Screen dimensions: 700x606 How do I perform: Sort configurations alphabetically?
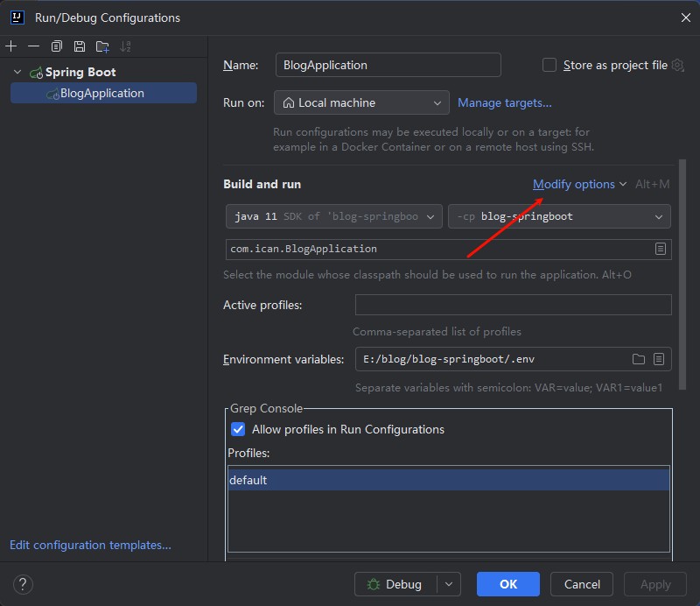[x=125, y=46]
